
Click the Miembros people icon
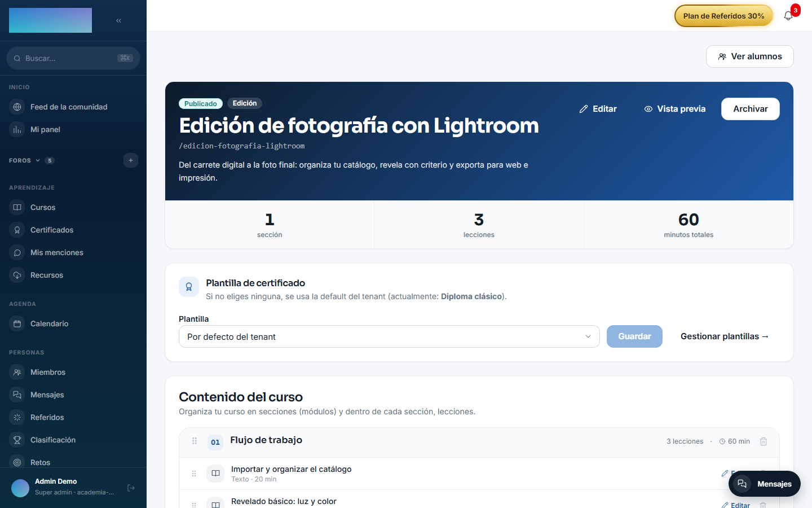coord(17,372)
